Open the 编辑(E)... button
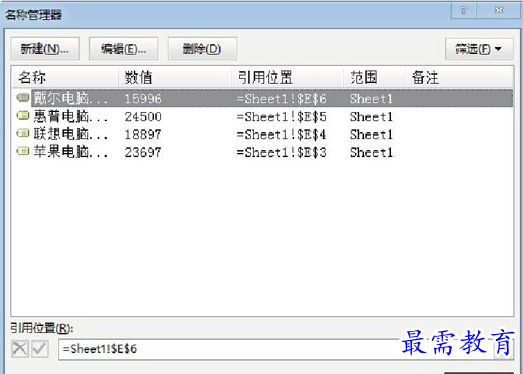The height and width of the screenshot is (374, 523). point(123,49)
